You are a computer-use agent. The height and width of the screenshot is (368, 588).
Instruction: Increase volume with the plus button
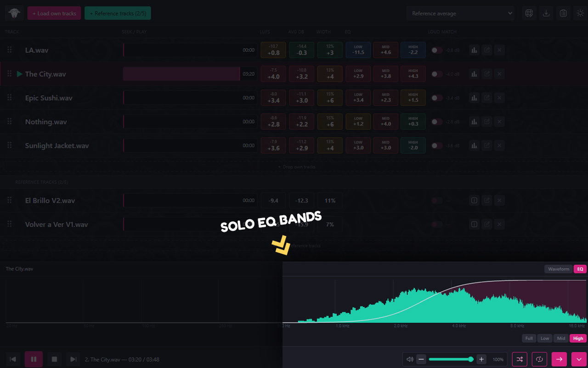[x=481, y=359]
